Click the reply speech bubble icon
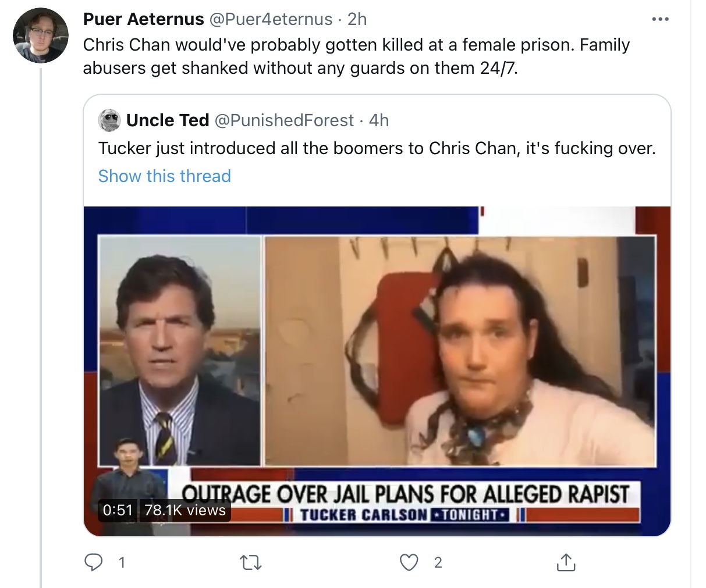The image size is (706, 588). click(x=94, y=562)
